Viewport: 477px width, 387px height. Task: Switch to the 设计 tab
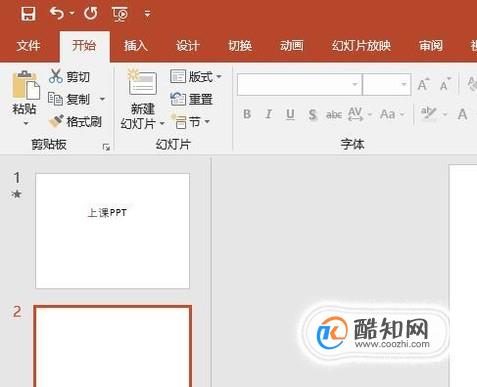click(188, 45)
